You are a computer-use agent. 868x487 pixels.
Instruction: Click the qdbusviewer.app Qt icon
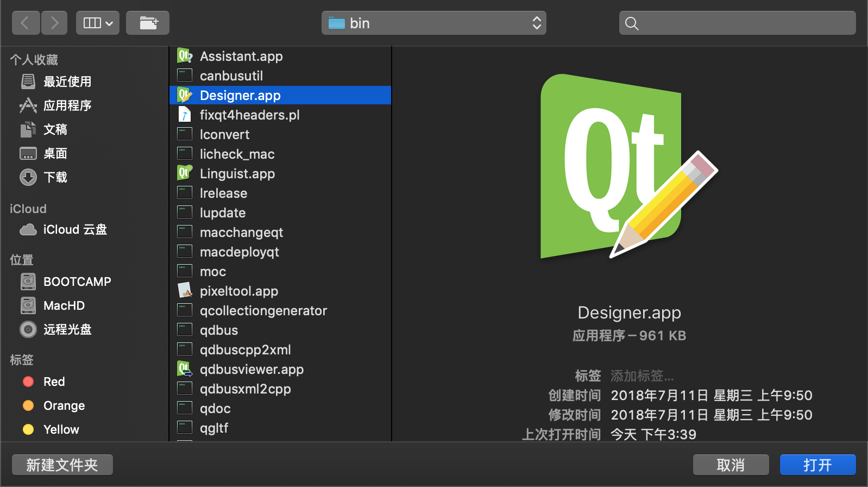click(x=185, y=369)
